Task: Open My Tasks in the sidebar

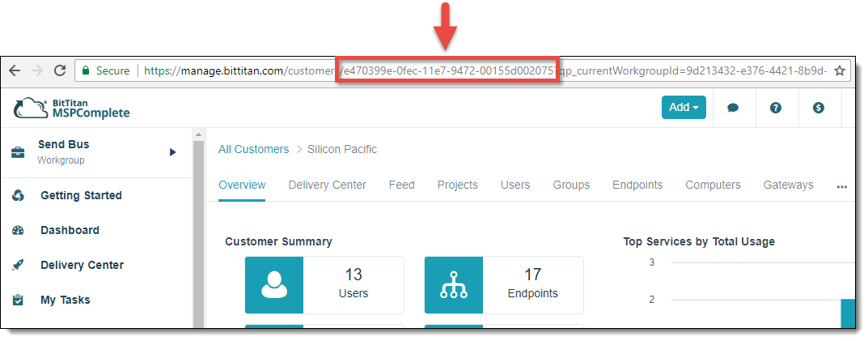Action: [66, 300]
